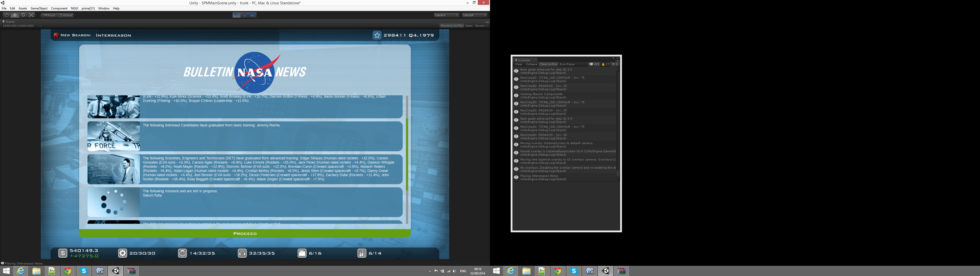Click the Air Force plane news thumbnail

(x=114, y=136)
